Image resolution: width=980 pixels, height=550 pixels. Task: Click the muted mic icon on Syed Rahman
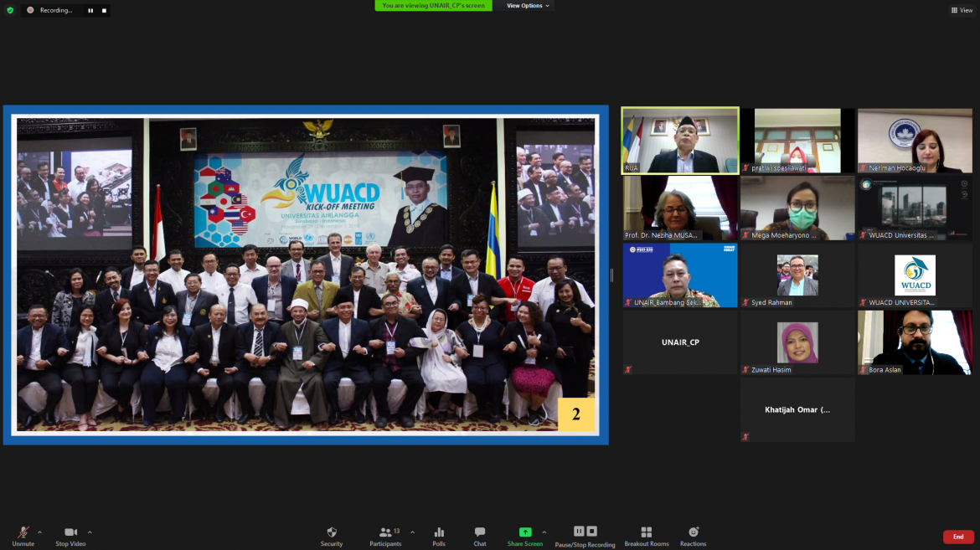tap(745, 302)
